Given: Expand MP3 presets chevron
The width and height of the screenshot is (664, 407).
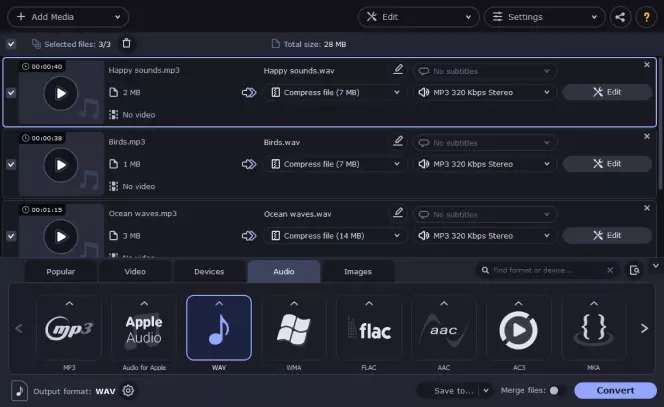Looking at the screenshot, I should tap(69, 303).
